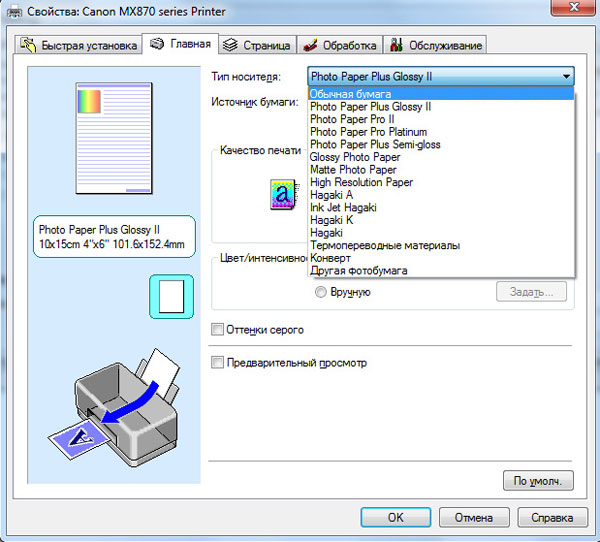The width and height of the screenshot is (600, 542).
Task: Select the Вручную radio button
Action: [321, 292]
